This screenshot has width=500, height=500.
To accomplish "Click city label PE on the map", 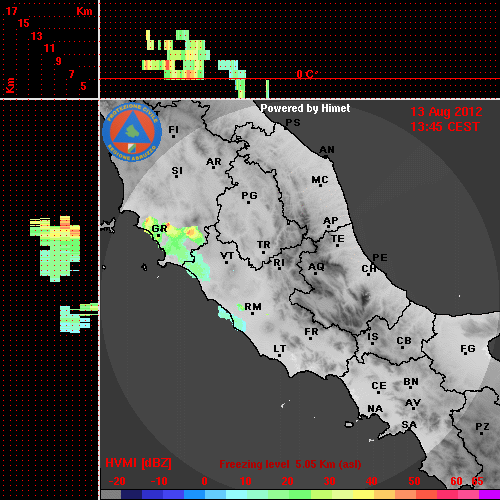I will (380, 258).
